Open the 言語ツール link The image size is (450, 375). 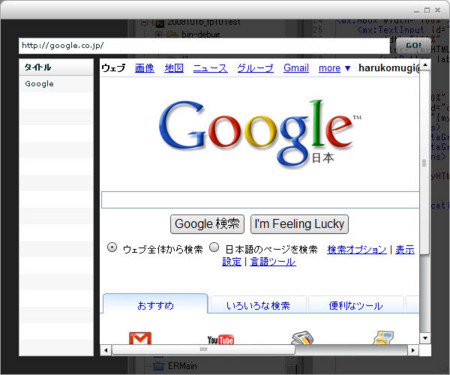273,262
